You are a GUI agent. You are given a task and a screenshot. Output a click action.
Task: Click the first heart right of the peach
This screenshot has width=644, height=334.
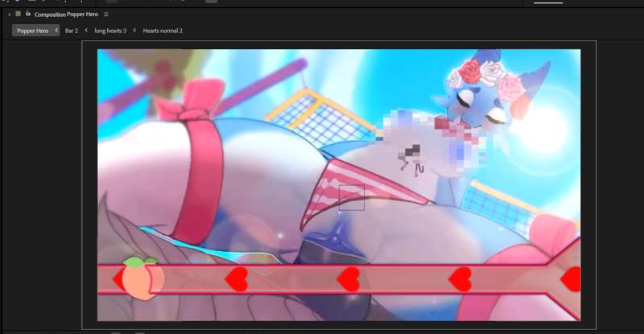pyautogui.click(x=237, y=279)
